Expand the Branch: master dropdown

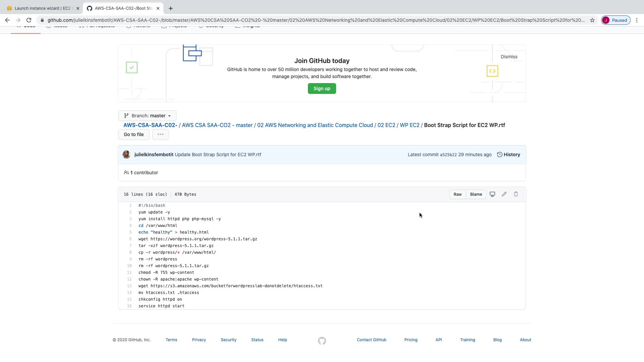tap(147, 116)
